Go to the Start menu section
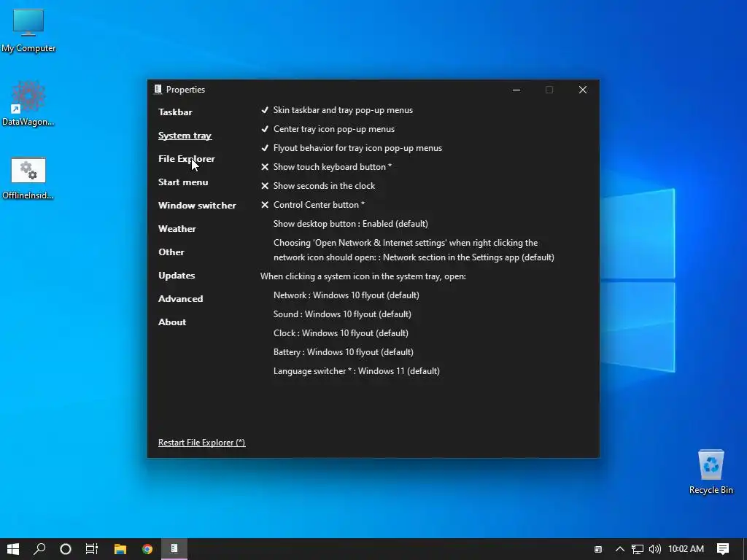Screen dimensions: 747x560 [183, 182]
